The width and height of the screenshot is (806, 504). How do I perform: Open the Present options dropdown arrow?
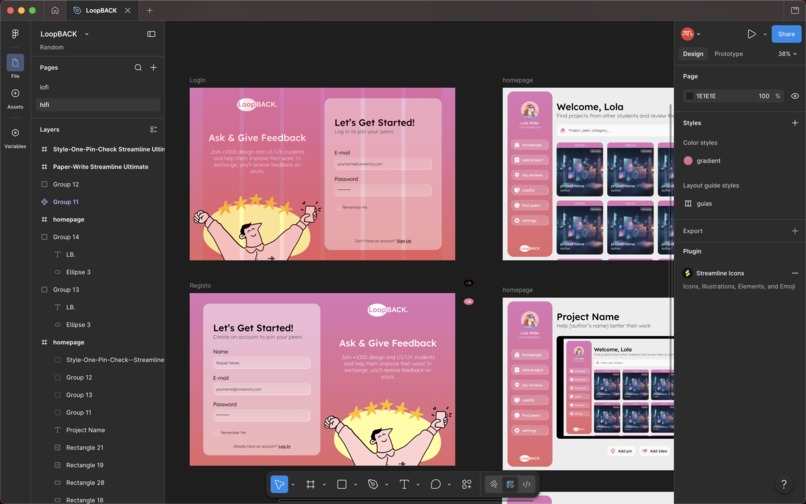click(764, 34)
